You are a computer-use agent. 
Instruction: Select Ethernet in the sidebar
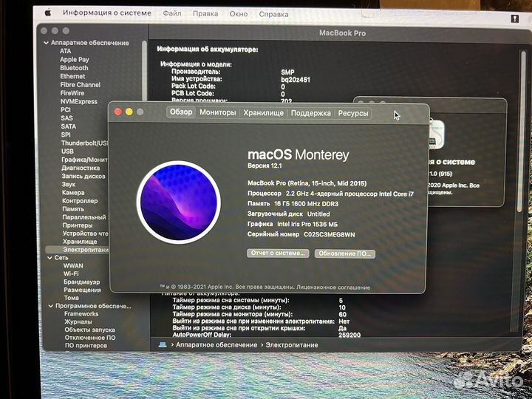[72, 76]
